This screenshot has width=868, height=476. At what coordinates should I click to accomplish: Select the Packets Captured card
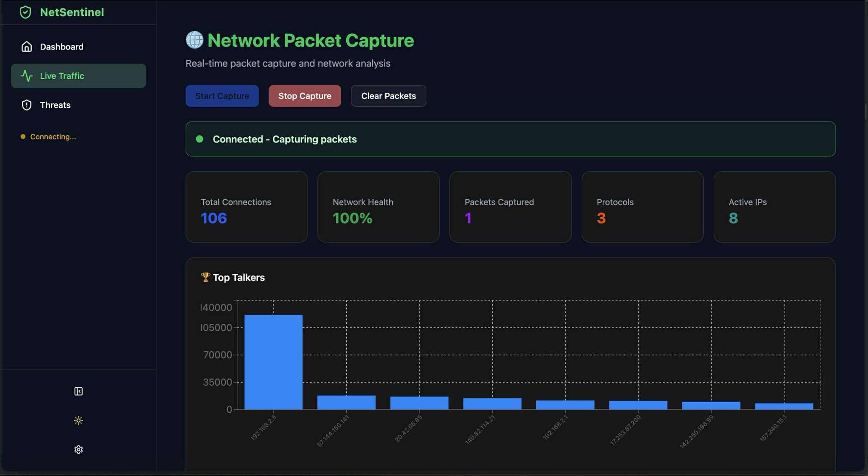click(510, 207)
